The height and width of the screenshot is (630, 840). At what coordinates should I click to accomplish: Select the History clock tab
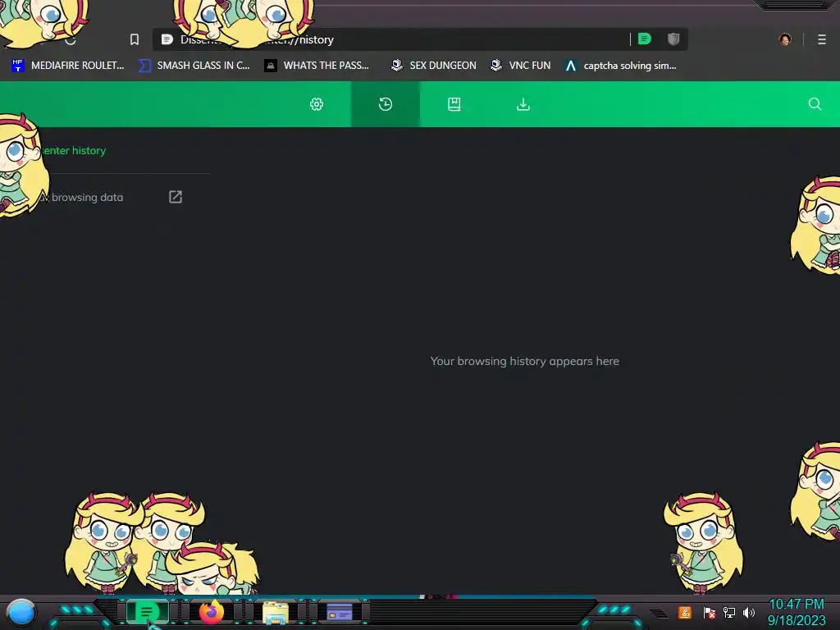(x=386, y=104)
